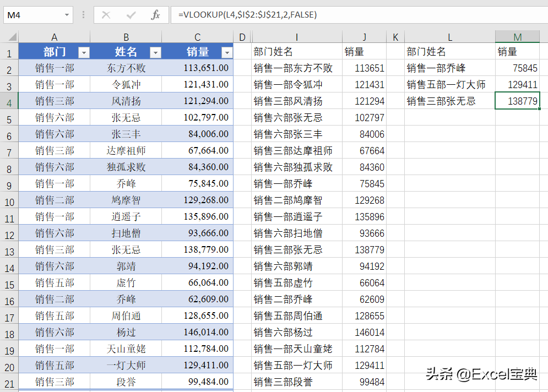Click in the formula bar VLOOKUP text

coord(247,15)
